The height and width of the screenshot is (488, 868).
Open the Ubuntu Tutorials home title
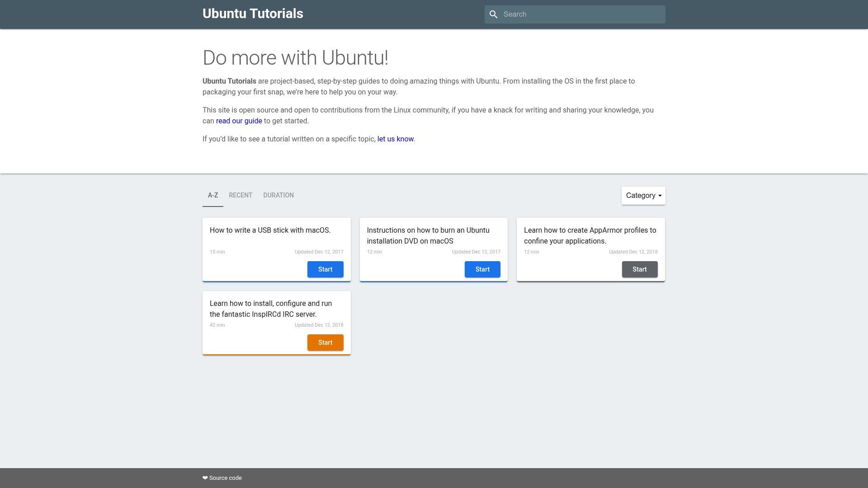tap(253, 14)
